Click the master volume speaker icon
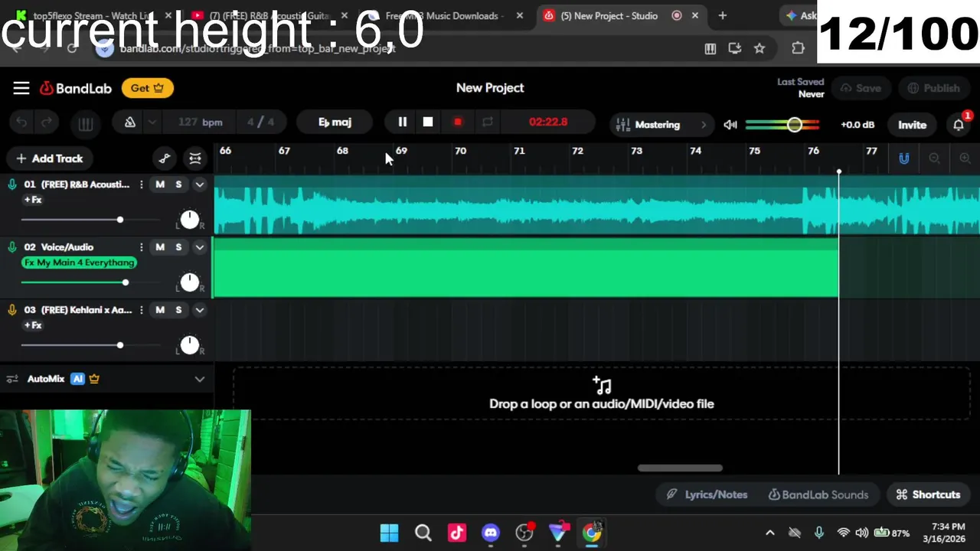The height and width of the screenshot is (551, 980). [730, 125]
